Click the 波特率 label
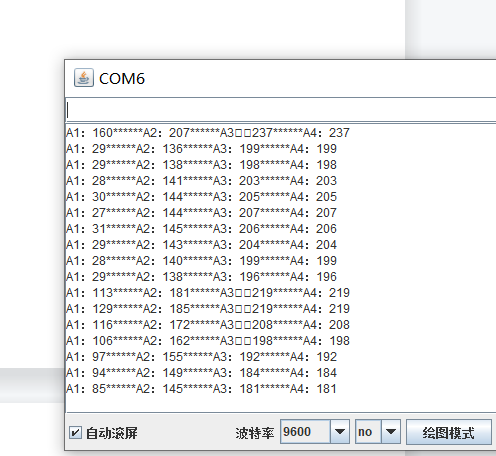This screenshot has width=496, height=456. [255, 433]
